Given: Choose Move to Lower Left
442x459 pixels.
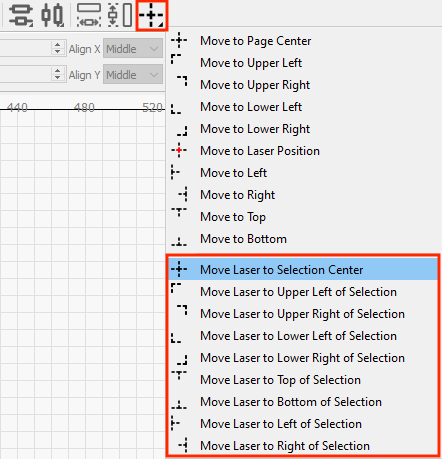Looking at the screenshot, I should (x=303, y=107).
